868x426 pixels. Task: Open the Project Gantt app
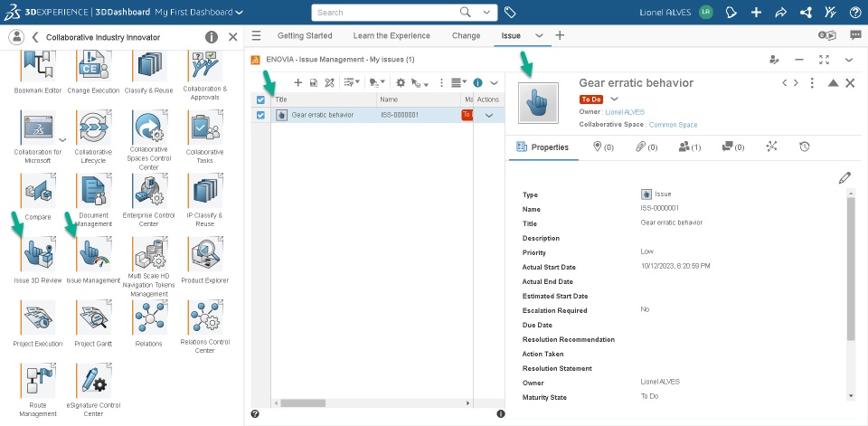93,317
